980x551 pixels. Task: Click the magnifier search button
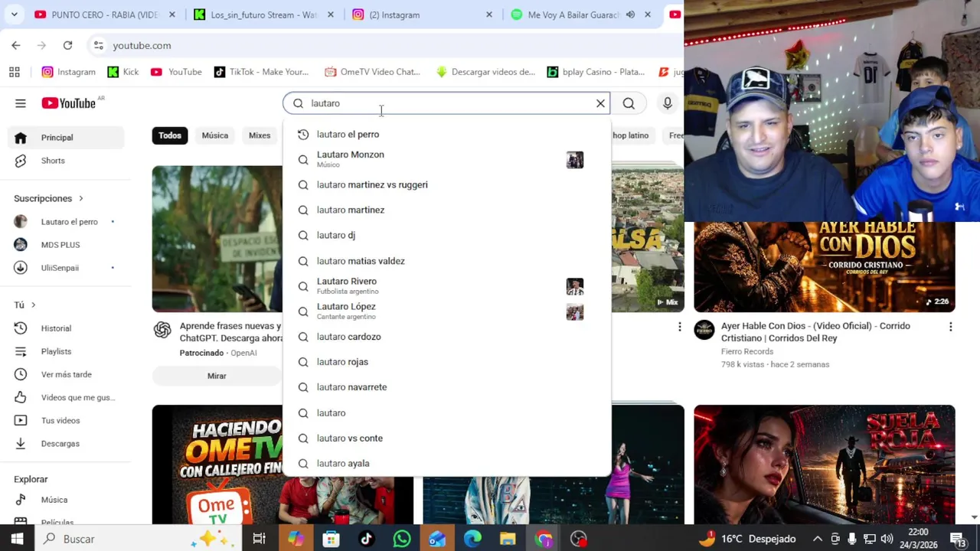(x=629, y=103)
